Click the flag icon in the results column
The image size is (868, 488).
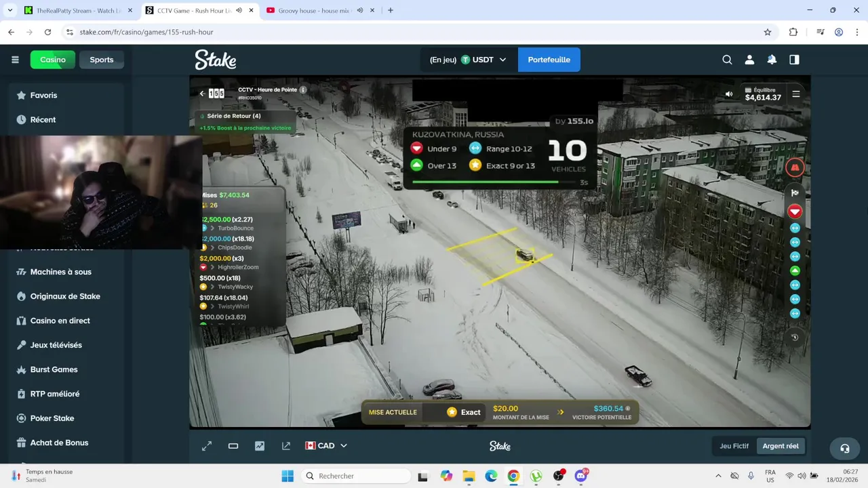coord(795,193)
